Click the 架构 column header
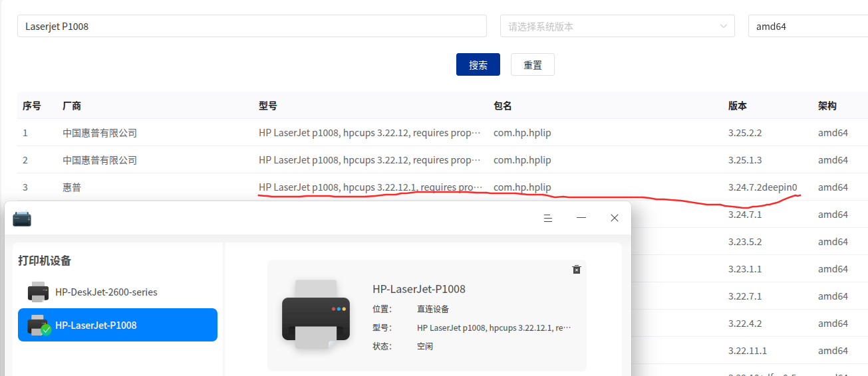 coord(827,106)
